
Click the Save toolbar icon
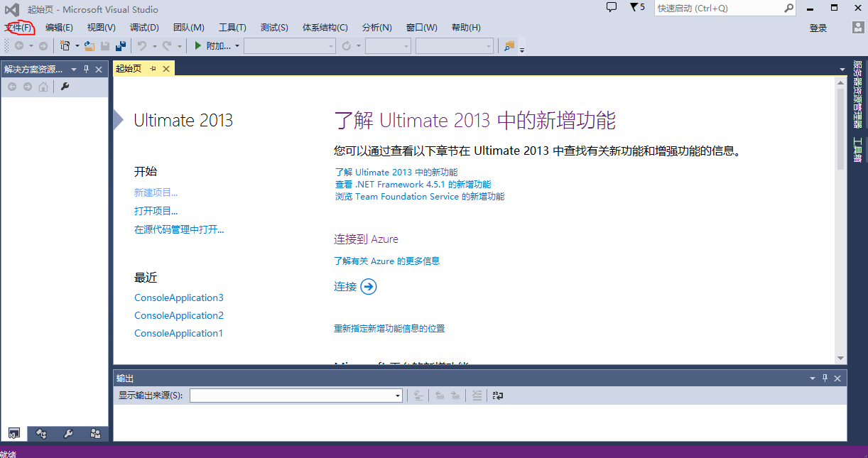[x=105, y=46]
